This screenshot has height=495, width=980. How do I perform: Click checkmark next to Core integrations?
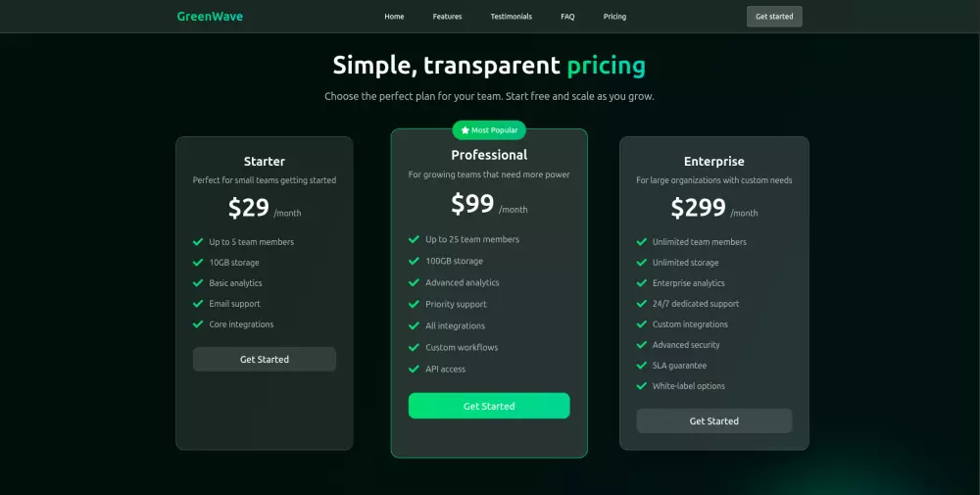[x=199, y=324]
